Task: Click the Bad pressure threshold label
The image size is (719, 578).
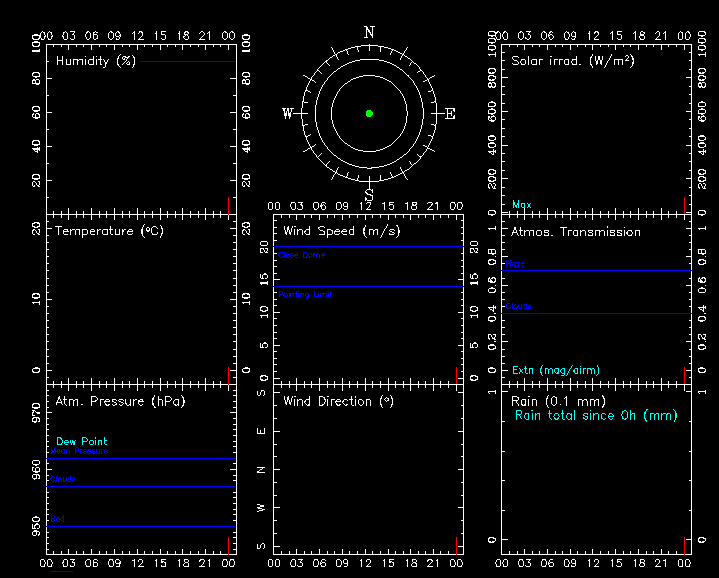Action: click(57, 519)
